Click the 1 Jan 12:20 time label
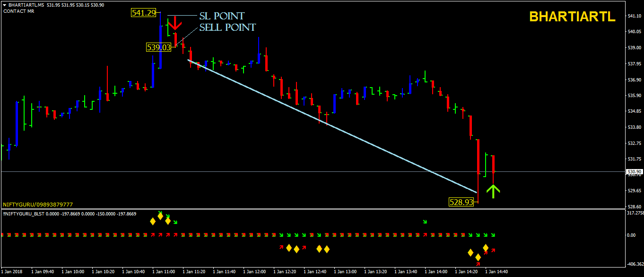 tap(285, 272)
